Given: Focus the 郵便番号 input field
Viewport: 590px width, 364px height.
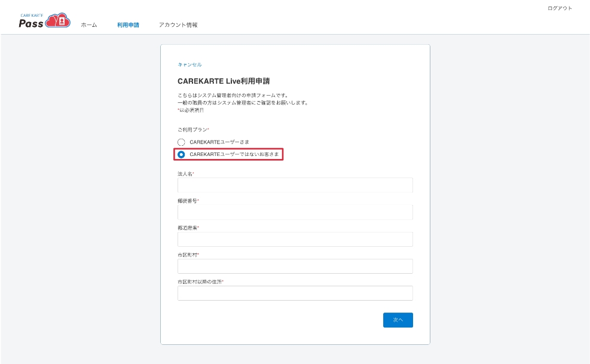Looking at the screenshot, I should point(295,212).
